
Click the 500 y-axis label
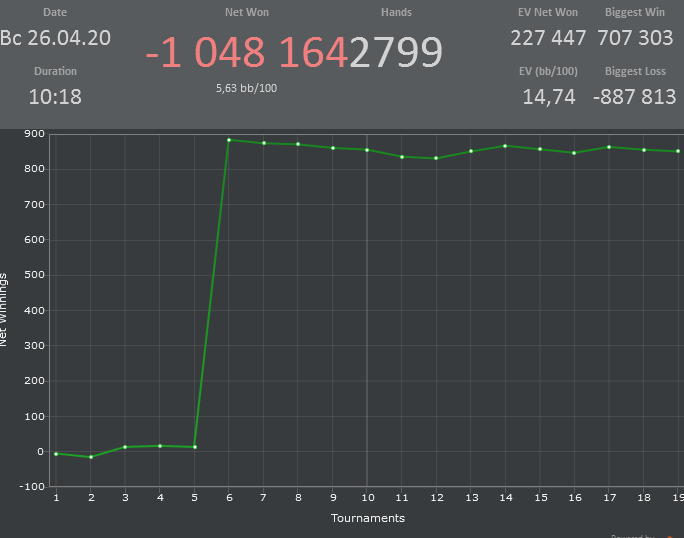[x=34, y=275]
